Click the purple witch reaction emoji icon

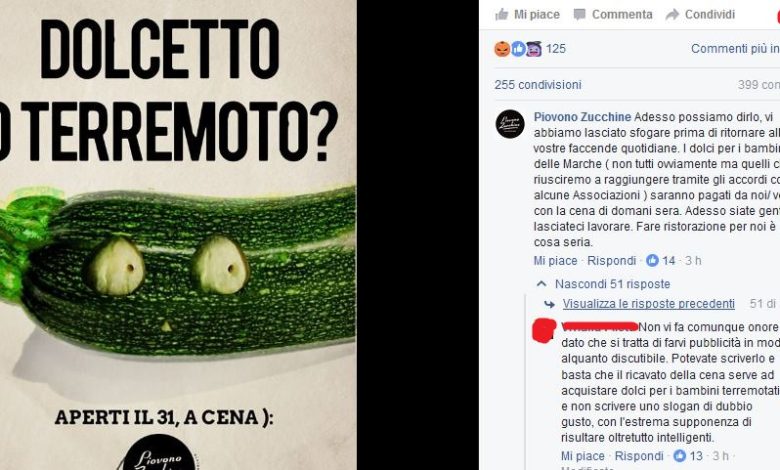click(534, 49)
